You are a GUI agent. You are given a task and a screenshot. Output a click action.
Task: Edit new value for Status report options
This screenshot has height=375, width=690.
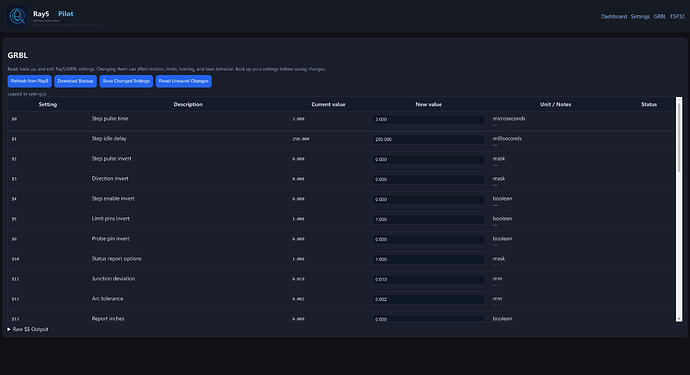coord(428,259)
